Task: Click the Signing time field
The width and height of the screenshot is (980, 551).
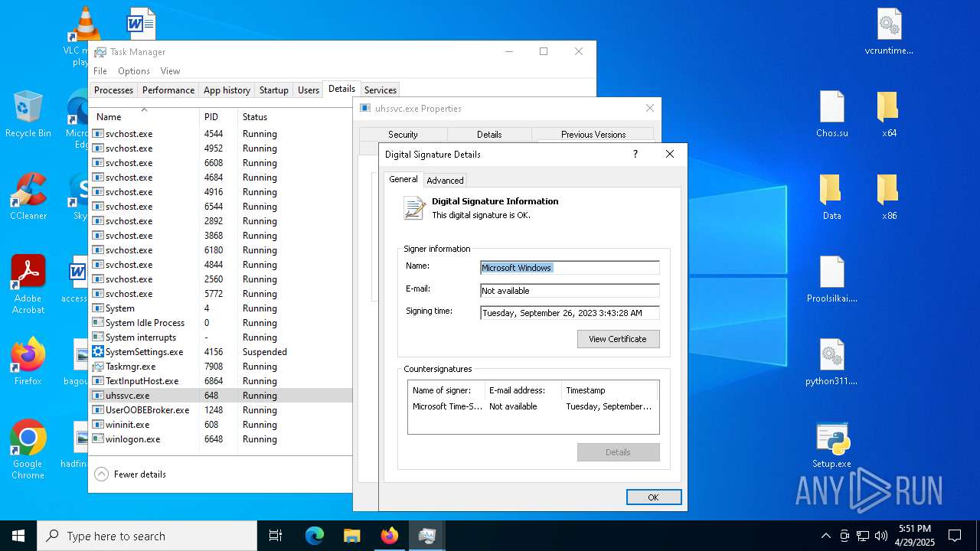Action: point(570,312)
